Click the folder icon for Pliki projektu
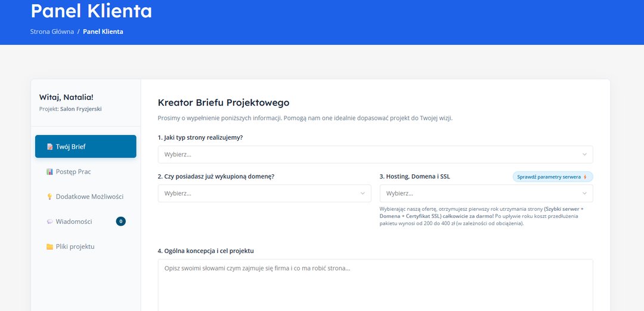This screenshot has width=644, height=311. [50, 247]
